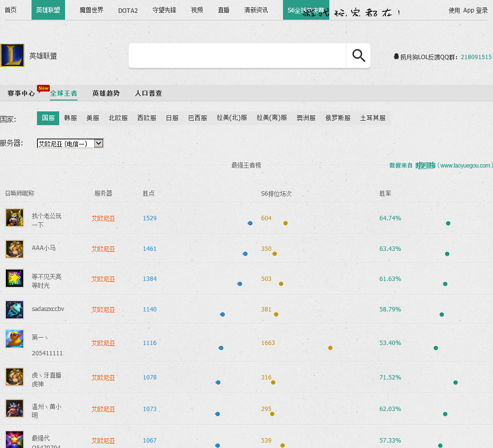The width and height of the screenshot is (493, 448).
Task: Click the games count 381
Action: [x=266, y=310]
